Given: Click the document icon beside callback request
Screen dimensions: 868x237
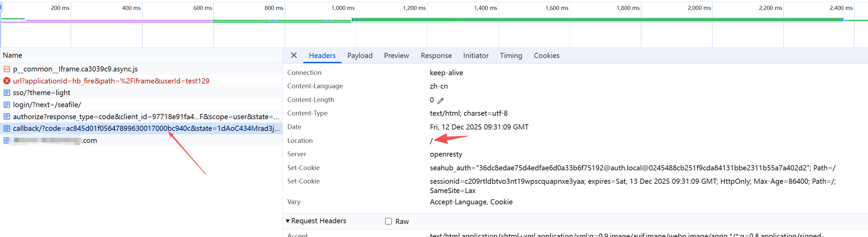Looking at the screenshot, I should tap(7, 128).
